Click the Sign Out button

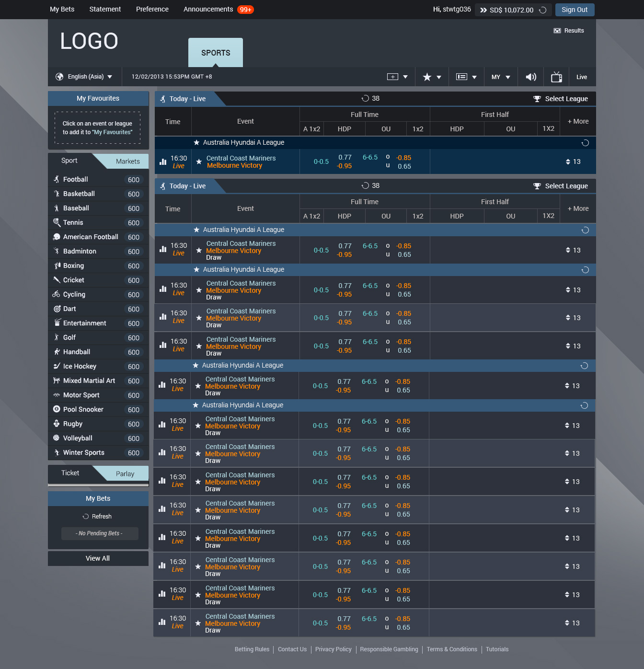[x=575, y=10]
